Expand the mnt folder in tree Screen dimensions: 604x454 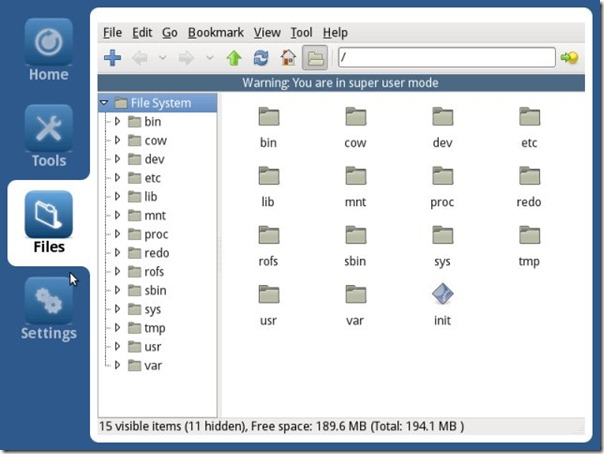[117, 215]
